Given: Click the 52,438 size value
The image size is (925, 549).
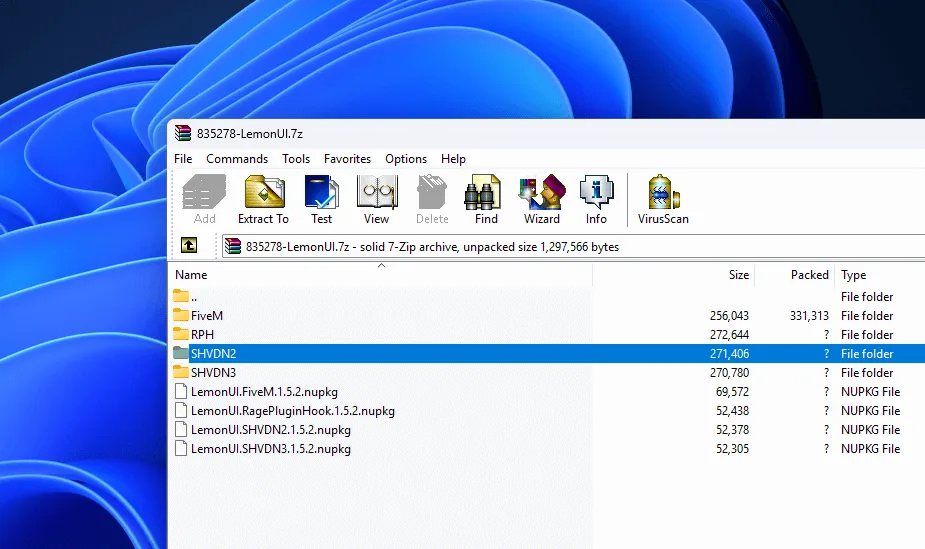Looking at the screenshot, I should (732, 410).
